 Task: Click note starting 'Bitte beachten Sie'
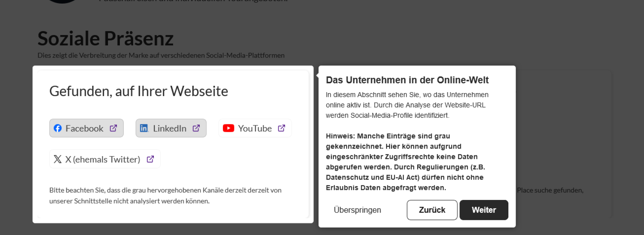tap(165, 195)
